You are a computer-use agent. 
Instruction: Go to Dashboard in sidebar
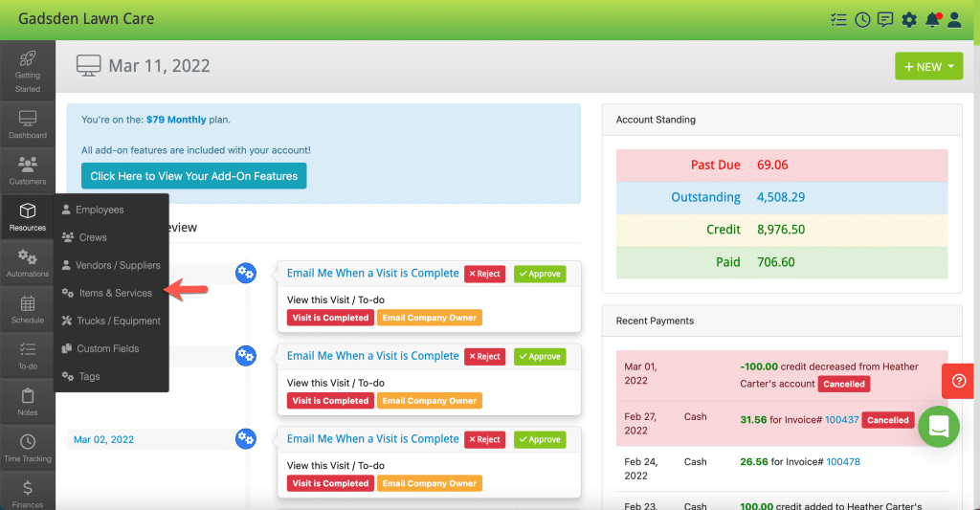point(28,124)
